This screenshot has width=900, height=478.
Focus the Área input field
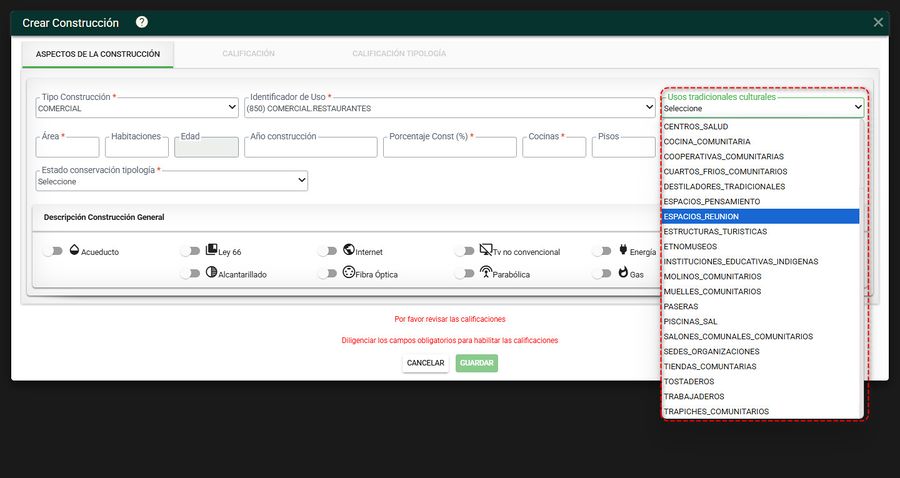(x=67, y=147)
